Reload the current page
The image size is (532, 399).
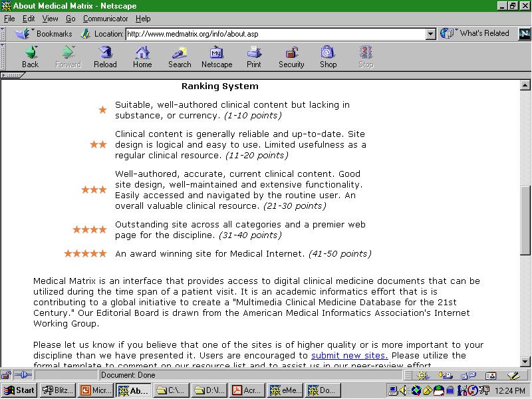tap(105, 57)
